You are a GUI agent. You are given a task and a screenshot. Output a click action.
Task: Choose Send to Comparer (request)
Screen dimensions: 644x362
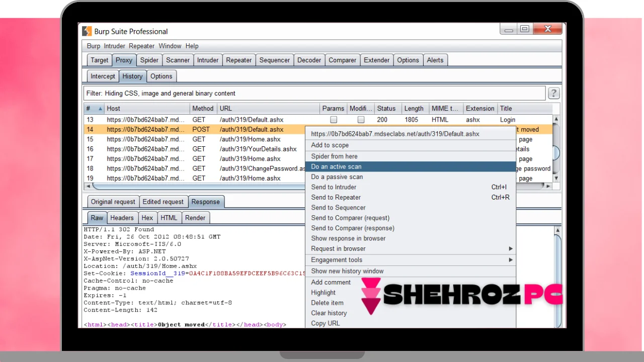tap(411, 218)
